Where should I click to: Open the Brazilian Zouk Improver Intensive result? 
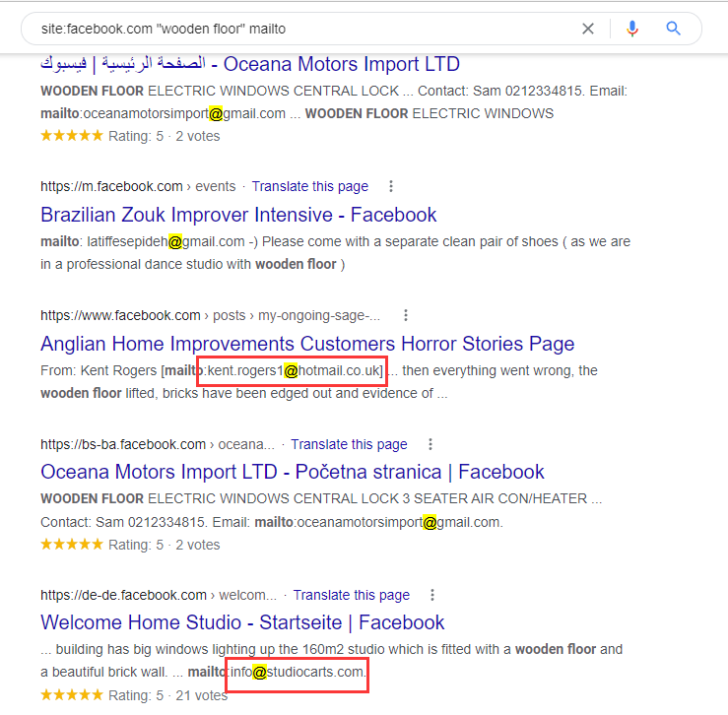(238, 215)
